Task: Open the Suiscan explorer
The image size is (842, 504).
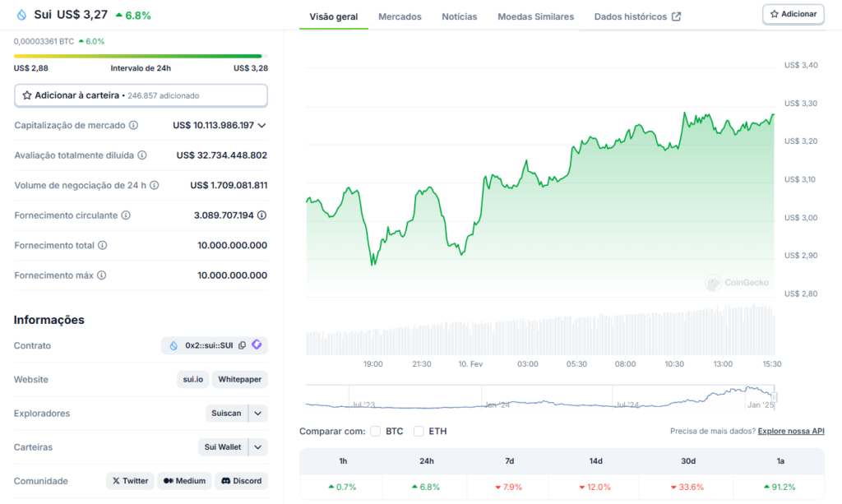Action: 226,414
